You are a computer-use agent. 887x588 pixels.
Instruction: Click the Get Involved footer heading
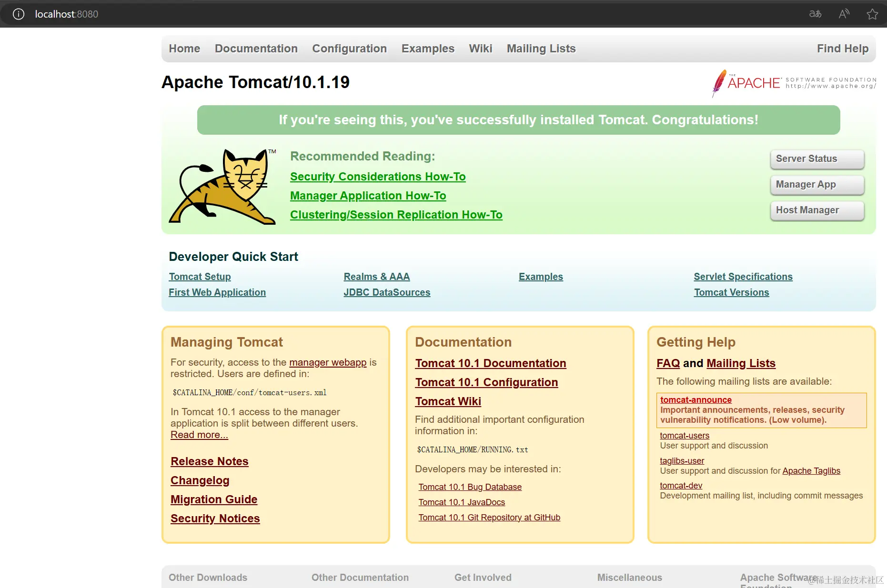(x=483, y=578)
